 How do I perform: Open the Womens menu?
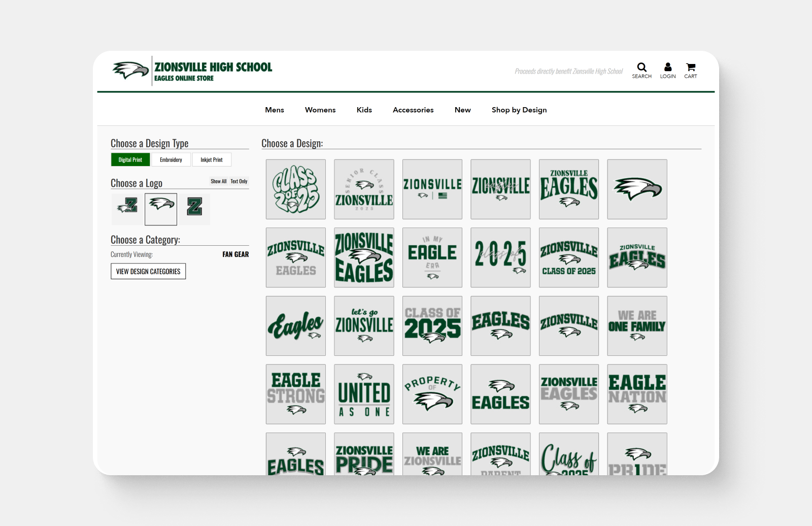pos(320,110)
